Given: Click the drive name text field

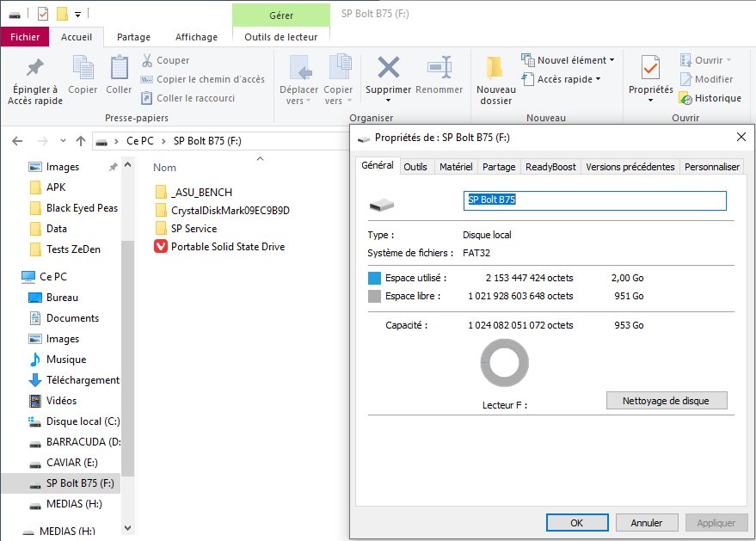Looking at the screenshot, I should [x=594, y=200].
